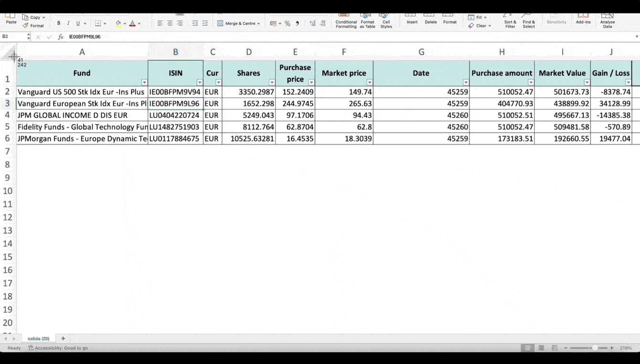Open font colour dropdown arrow

[x=139, y=23]
